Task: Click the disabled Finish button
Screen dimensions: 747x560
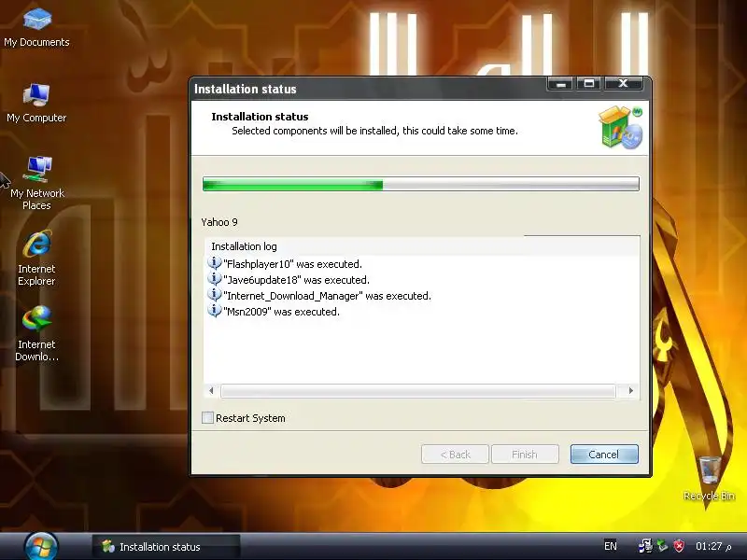Action: click(x=525, y=455)
